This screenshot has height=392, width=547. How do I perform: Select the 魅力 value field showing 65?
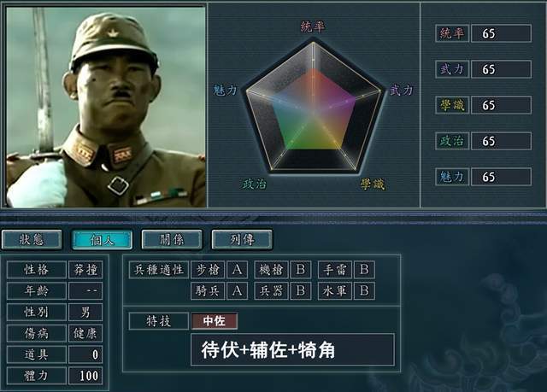(x=502, y=177)
